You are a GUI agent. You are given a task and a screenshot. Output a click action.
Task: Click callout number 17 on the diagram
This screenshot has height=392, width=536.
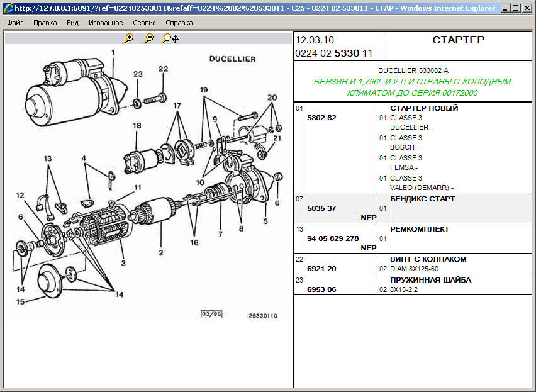177,105
